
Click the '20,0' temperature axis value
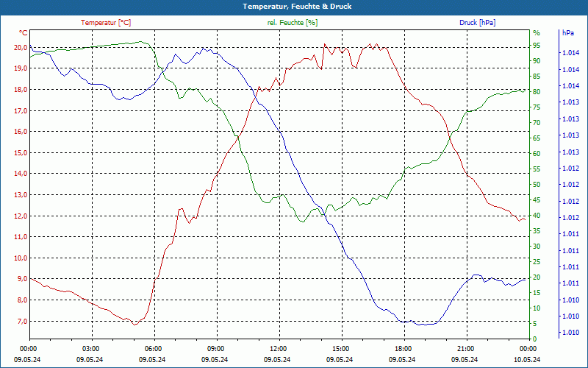tap(21, 47)
